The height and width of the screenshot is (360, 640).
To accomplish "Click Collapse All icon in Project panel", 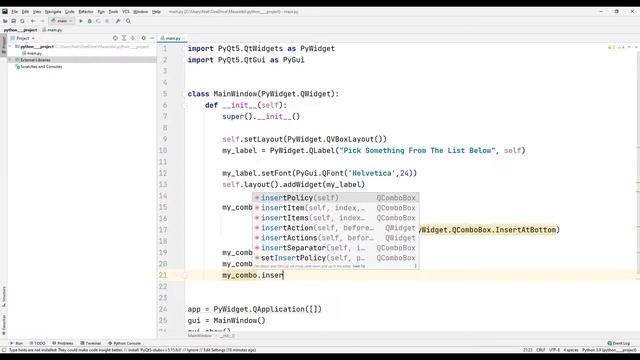I will (x=133, y=38).
